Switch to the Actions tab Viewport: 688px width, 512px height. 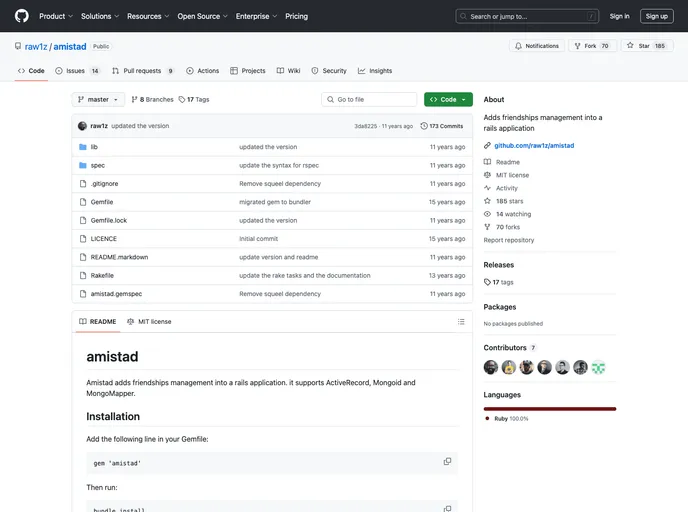pyautogui.click(x=203, y=71)
